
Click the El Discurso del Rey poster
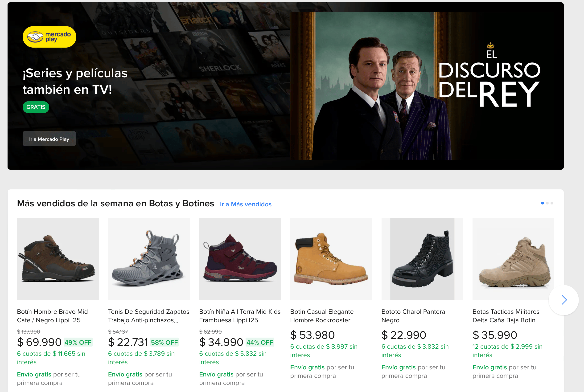[x=422, y=86]
